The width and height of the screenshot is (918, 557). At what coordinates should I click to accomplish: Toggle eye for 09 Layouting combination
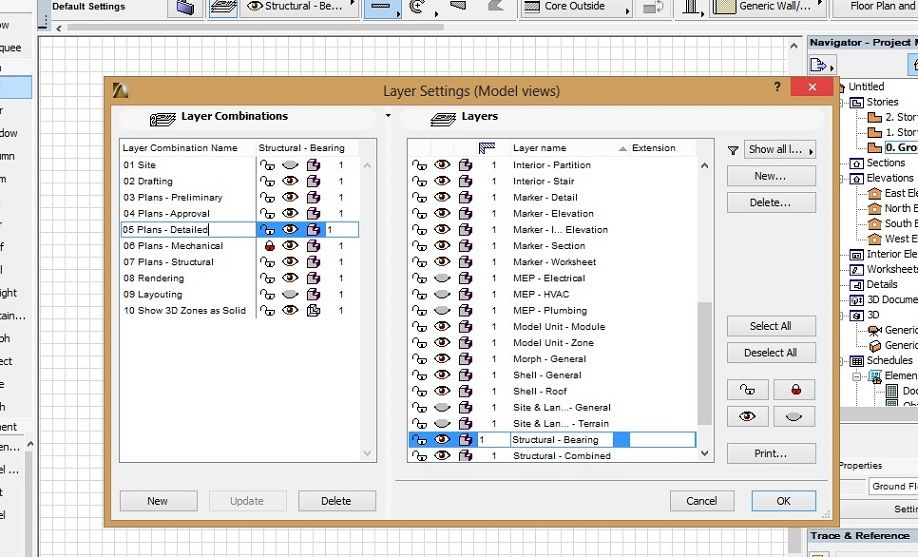click(290, 295)
